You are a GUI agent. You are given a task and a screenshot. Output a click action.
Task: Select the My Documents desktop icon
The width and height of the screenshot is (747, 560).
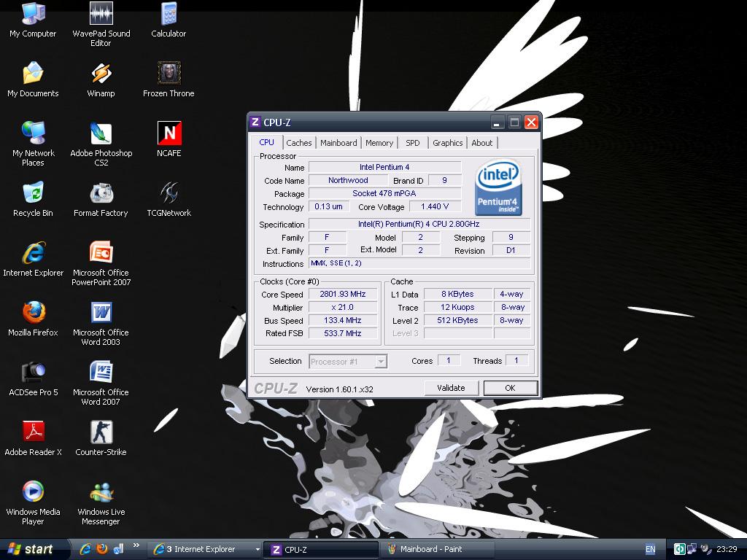[33, 79]
